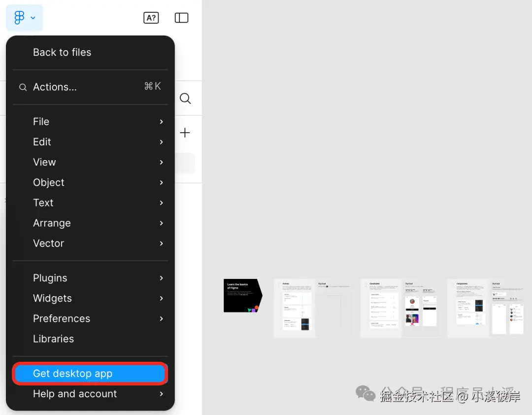This screenshot has width=532, height=415.
Task: Open the View menu entry
Action: [x=44, y=162]
